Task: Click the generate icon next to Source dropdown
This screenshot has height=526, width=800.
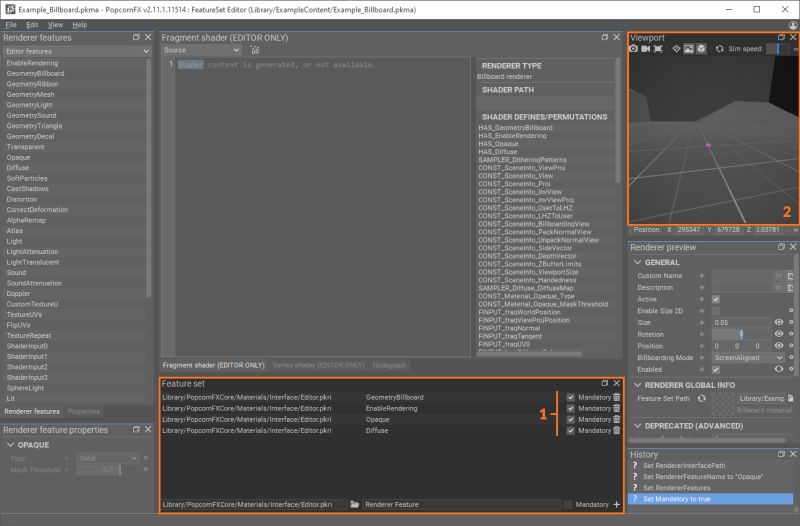Action: click(x=255, y=50)
